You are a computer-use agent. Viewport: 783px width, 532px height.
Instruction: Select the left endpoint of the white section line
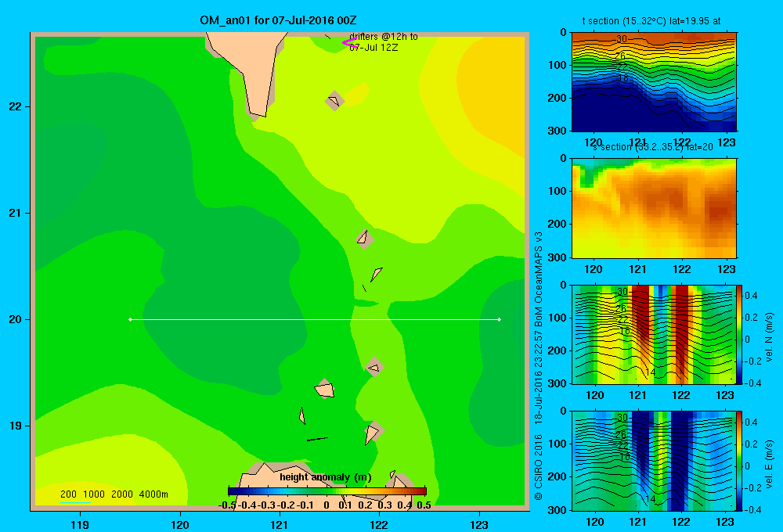(130, 319)
